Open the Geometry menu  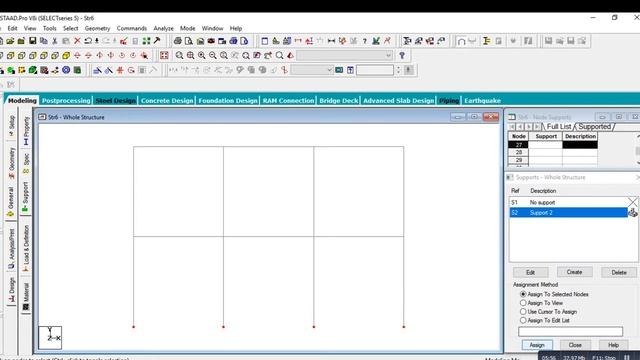click(x=97, y=28)
